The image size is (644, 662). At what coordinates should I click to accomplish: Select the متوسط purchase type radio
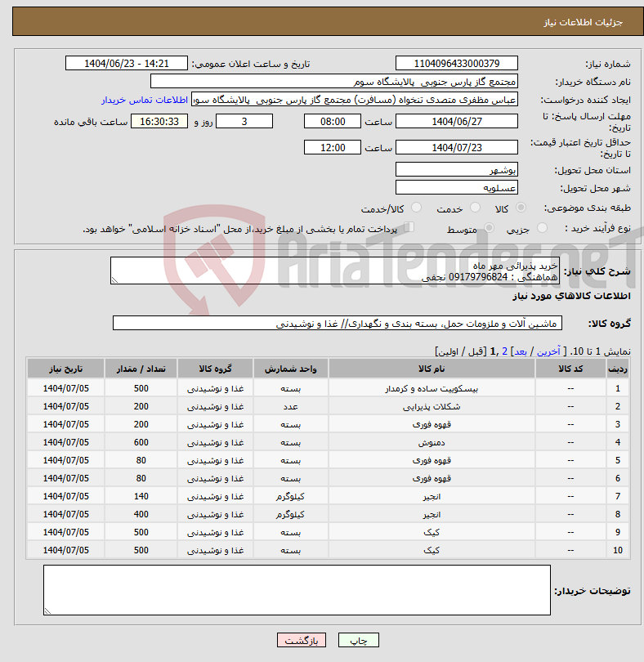coord(489,228)
